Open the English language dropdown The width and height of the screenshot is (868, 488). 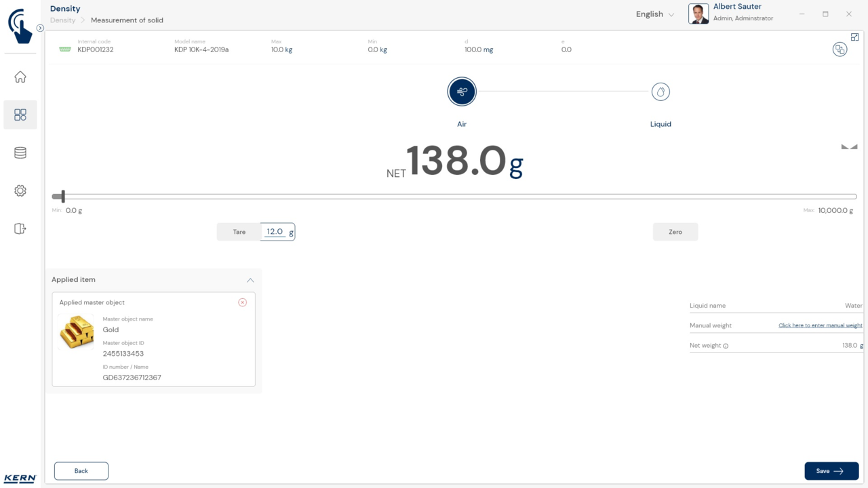coord(654,14)
